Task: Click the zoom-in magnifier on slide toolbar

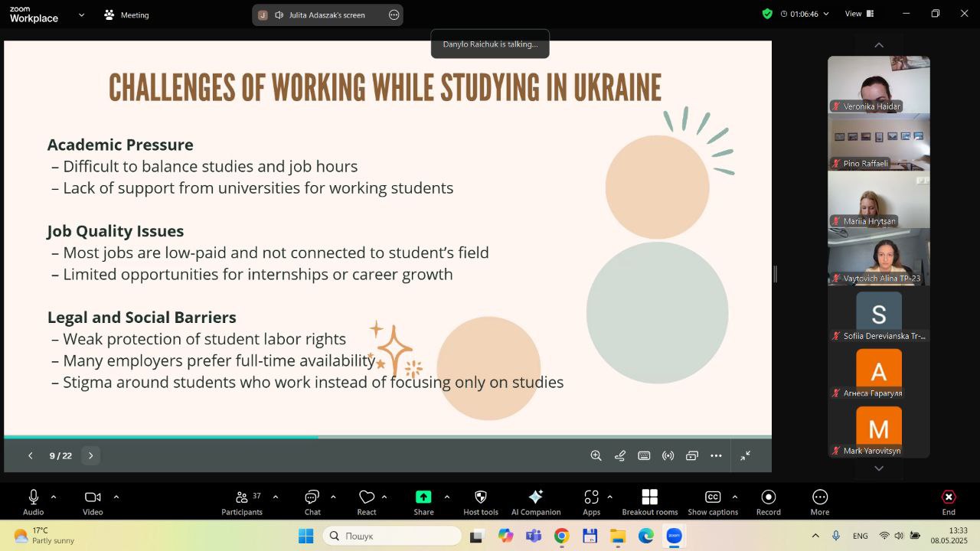Action: coord(596,455)
